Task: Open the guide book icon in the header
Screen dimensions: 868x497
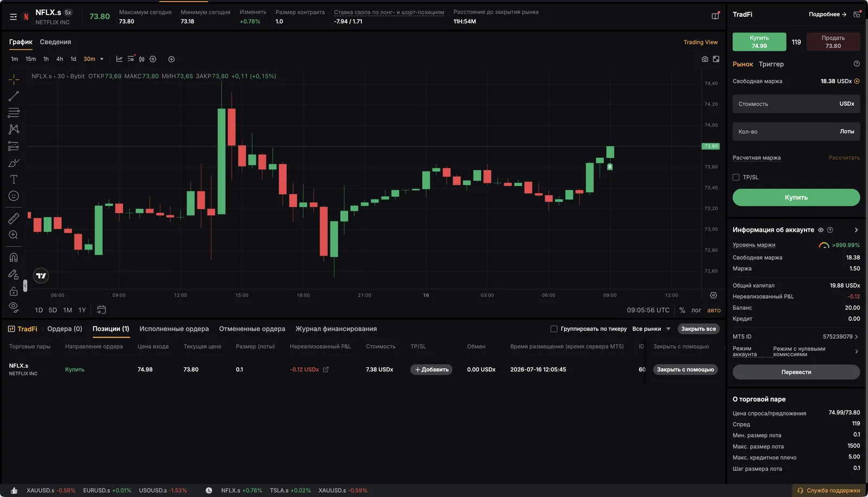Action: [x=716, y=16]
